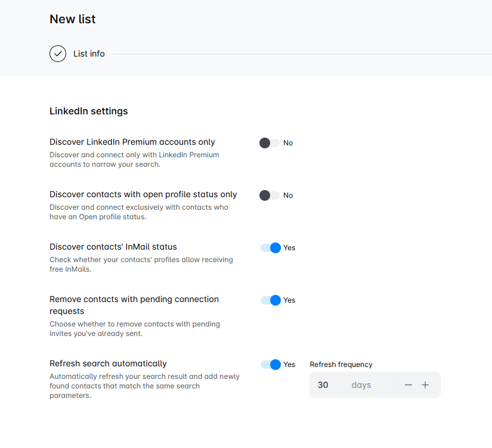Image resolution: width=492 pixels, height=448 pixels.
Task: Click the List info checkmark circle icon
Action: point(58,54)
